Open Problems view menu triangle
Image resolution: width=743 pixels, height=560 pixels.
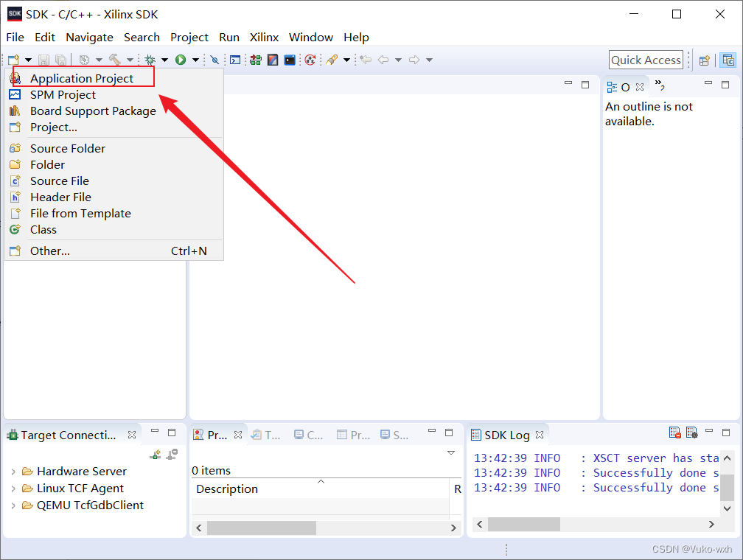451,453
